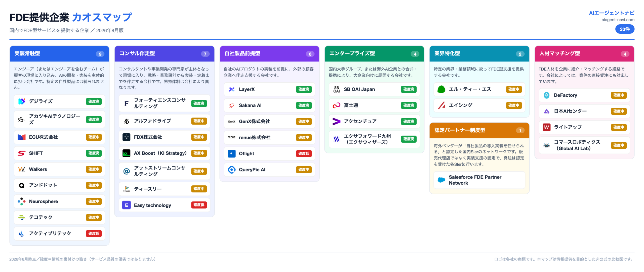This screenshot has width=644, height=272.
Task: Click the count badge 7 in コンサル伴走型
Action: (205, 54)
